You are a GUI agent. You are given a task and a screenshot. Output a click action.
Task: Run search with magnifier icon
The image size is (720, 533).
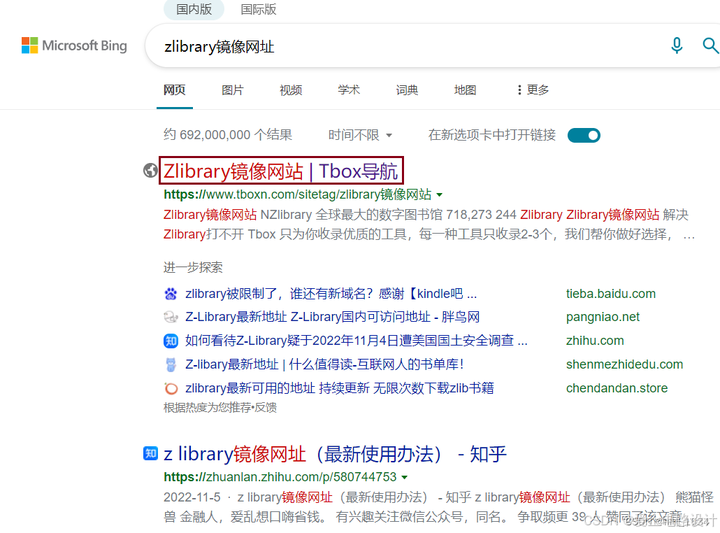click(710, 45)
